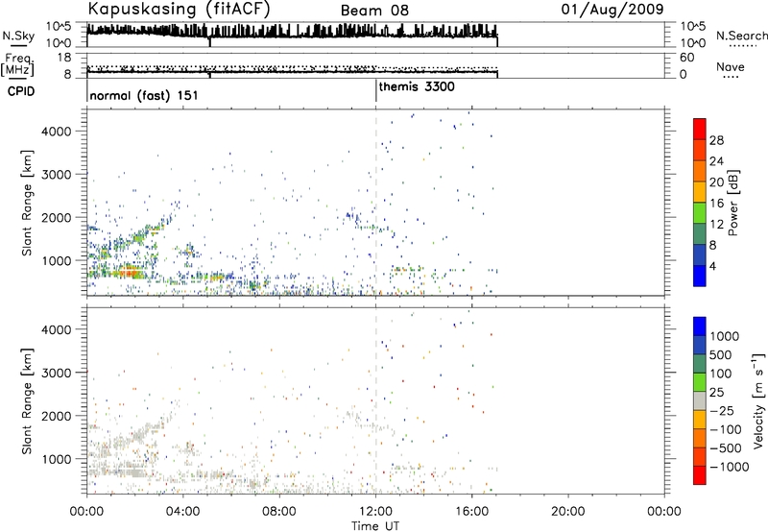Click the '-500' label on the Velocity colorbar
Screen dimensions: 768x532
[726, 448]
